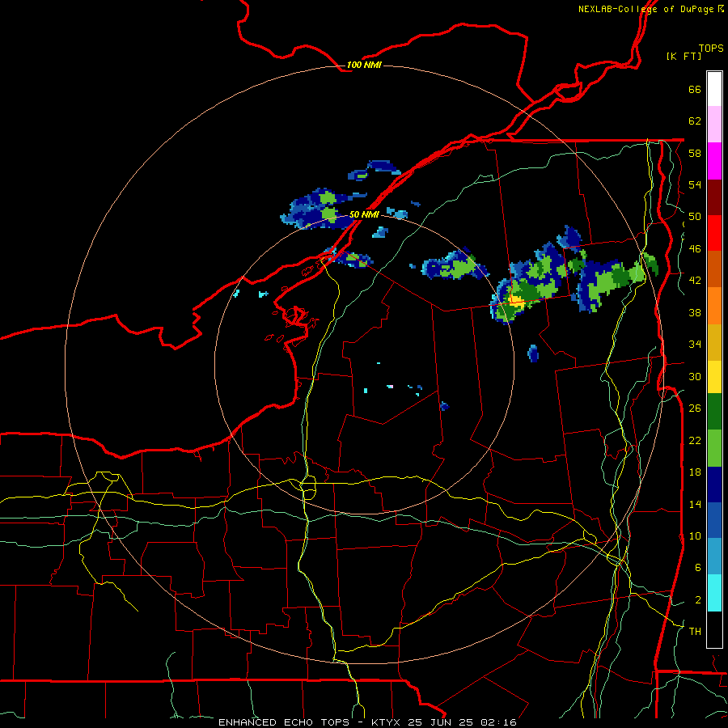Image resolution: width=728 pixels, height=728 pixels.
Task: Click the dark green legend swatch
Action: pyautogui.click(x=714, y=412)
